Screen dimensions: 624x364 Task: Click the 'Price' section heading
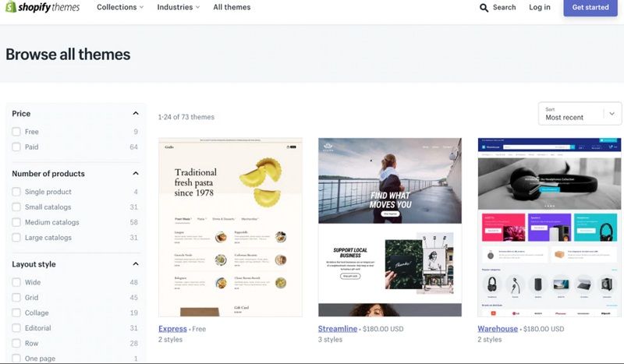(x=21, y=113)
